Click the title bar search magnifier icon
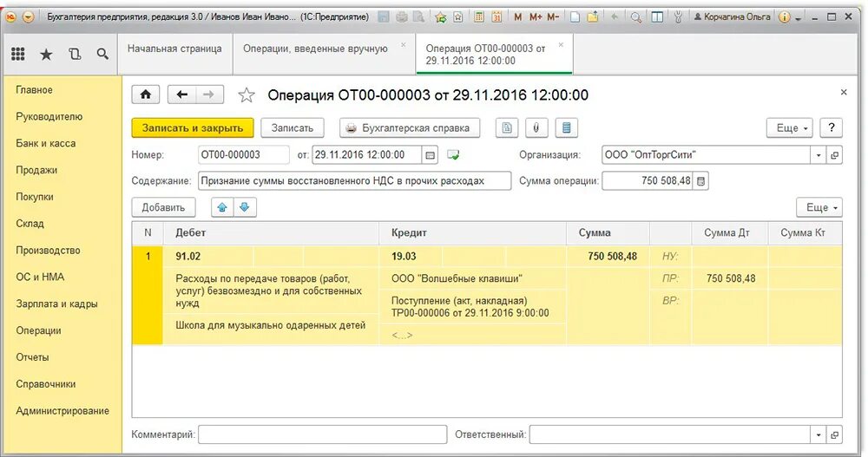Screen dimensions: 868x457 [636, 17]
